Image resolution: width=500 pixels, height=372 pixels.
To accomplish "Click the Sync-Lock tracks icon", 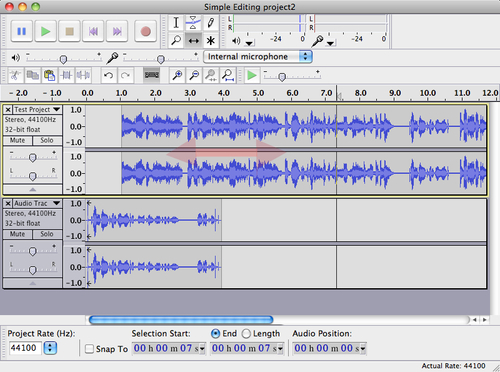I will [152, 75].
